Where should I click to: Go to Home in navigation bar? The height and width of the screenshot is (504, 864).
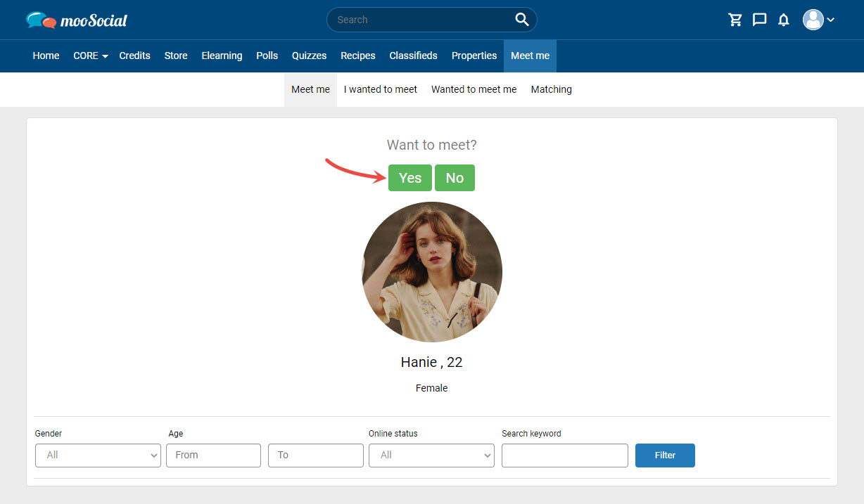pos(46,56)
